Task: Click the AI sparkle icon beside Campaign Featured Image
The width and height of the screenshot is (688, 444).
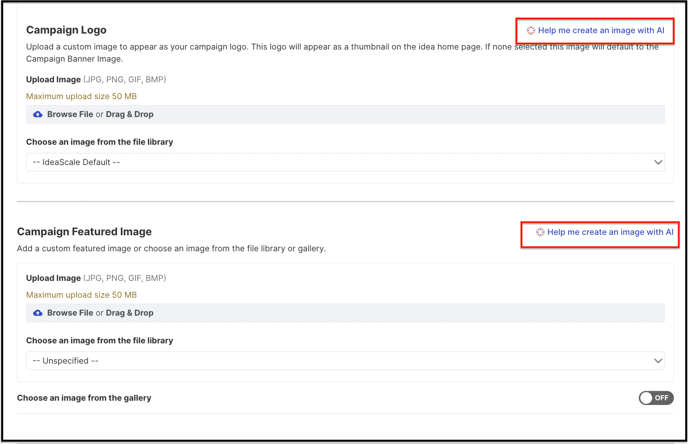Action: pyautogui.click(x=540, y=232)
